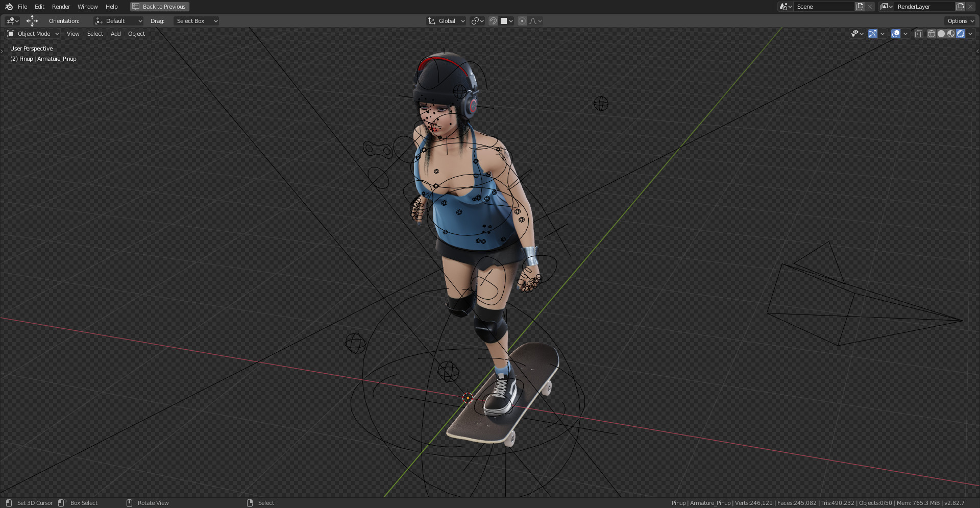Open the viewport Object menu
The image size is (980, 508).
click(136, 34)
